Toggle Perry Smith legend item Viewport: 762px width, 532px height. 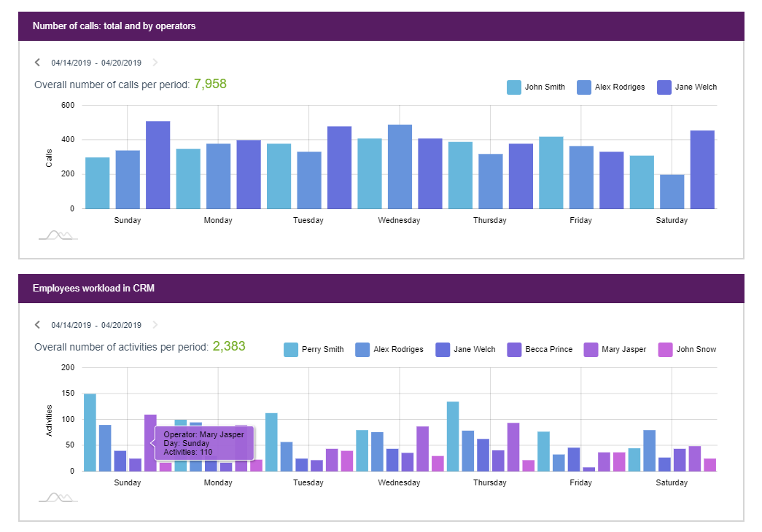coord(314,350)
